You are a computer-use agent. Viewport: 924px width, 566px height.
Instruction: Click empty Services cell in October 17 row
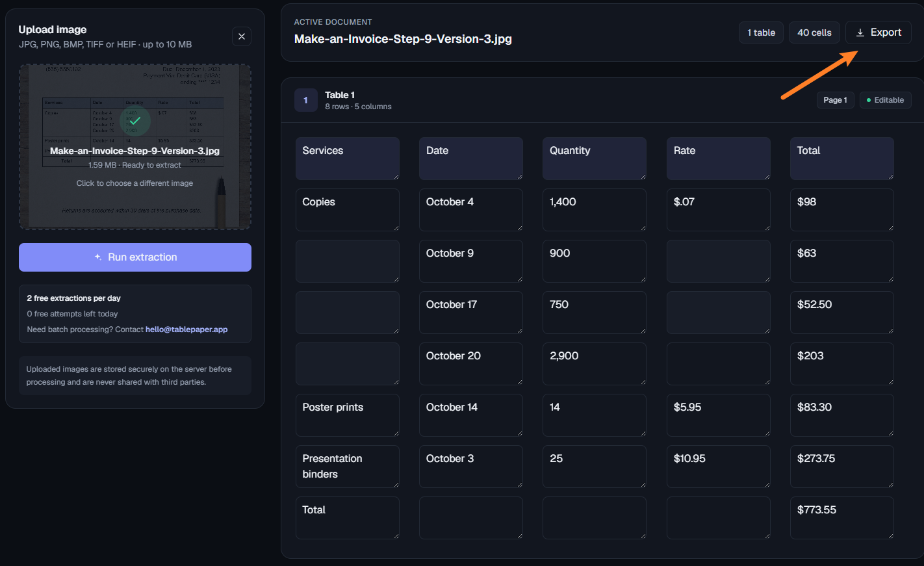pyautogui.click(x=348, y=313)
